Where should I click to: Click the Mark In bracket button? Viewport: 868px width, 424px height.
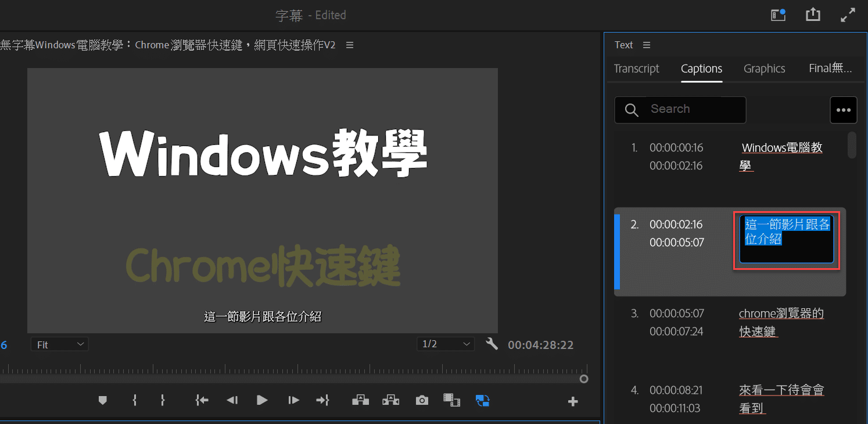[134, 400]
